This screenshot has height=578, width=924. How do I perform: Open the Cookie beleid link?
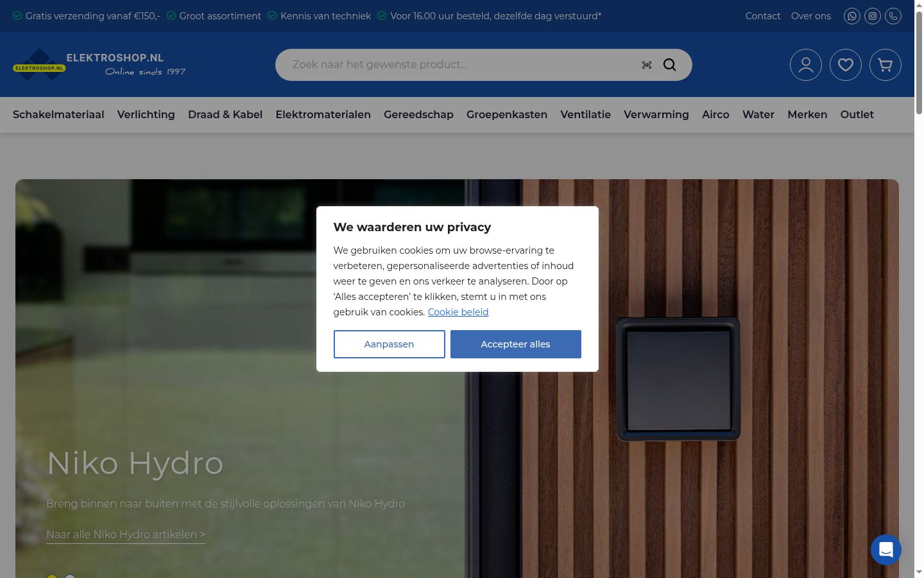[458, 312]
